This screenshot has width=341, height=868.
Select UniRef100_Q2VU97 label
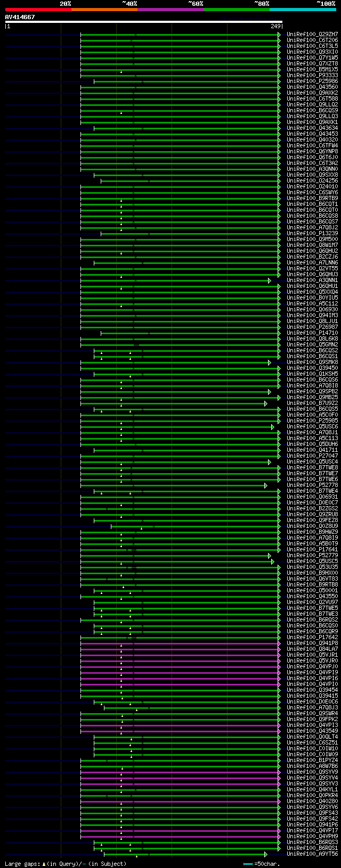coord(312,602)
